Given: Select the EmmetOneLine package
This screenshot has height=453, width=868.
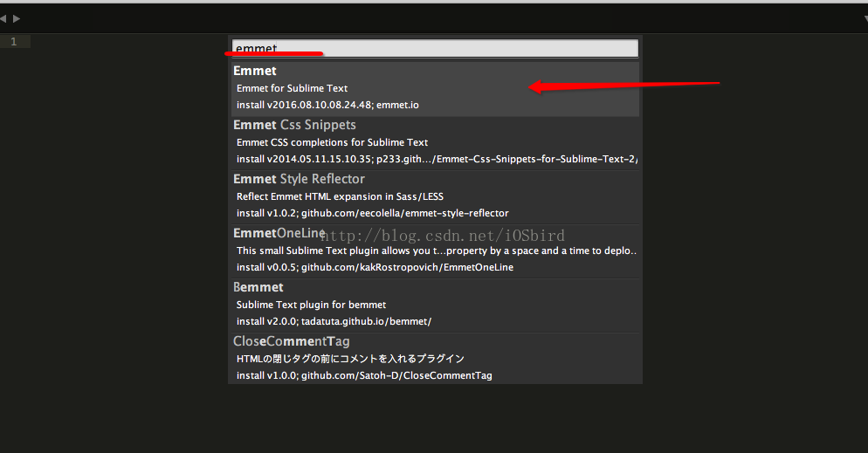Looking at the screenshot, I should coord(435,251).
